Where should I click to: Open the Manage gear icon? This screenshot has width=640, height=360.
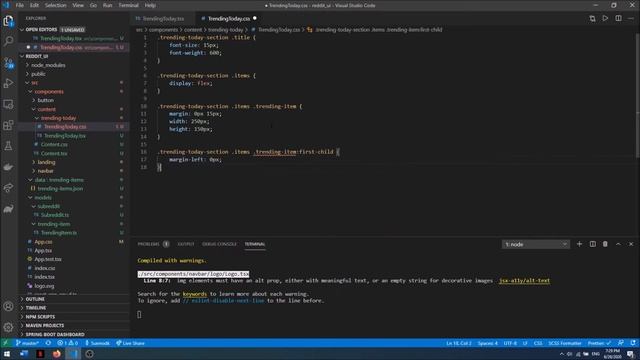8,327
